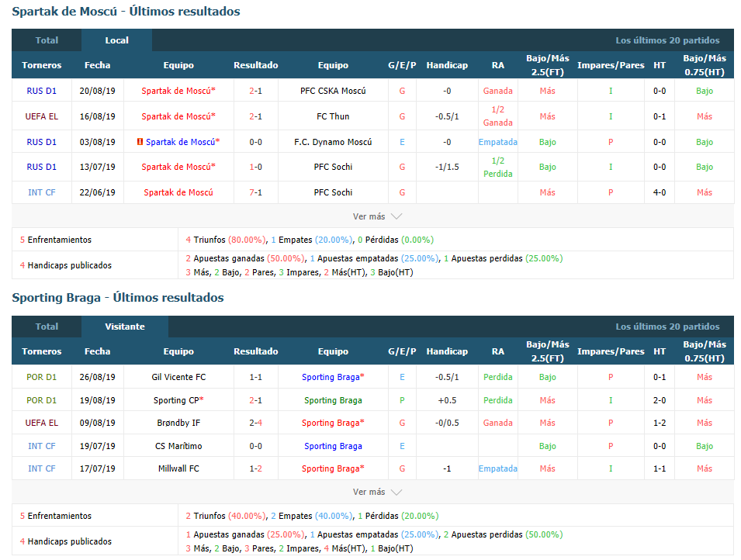Viewport: 741px width, 560px height.
Task: Open UEFA EL link dated 16/08/19
Action: (x=42, y=116)
